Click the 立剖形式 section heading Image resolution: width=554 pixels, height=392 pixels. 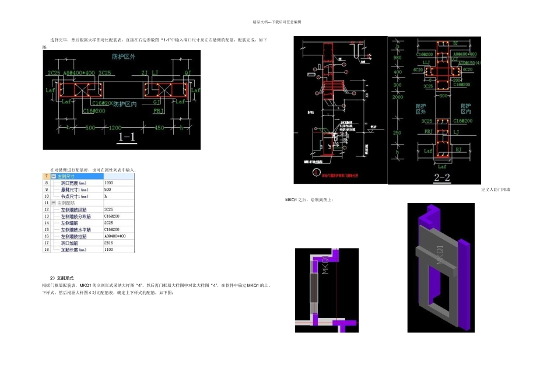pyautogui.click(x=61, y=278)
